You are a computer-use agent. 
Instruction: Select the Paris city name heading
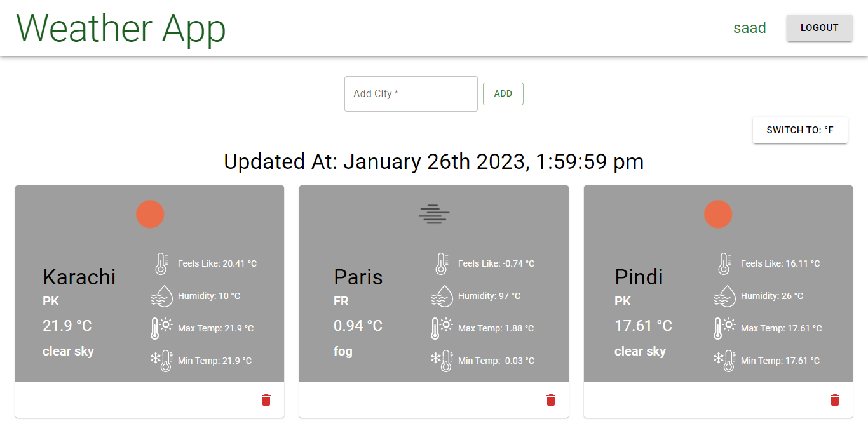click(x=358, y=277)
